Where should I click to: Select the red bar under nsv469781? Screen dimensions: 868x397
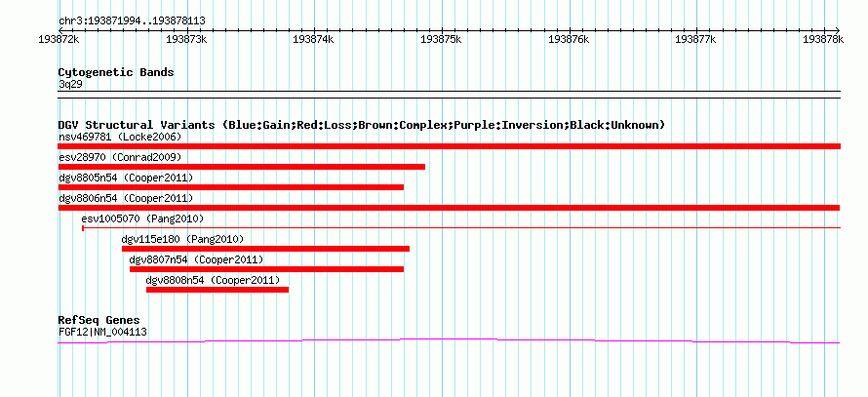pyautogui.click(x=449, y=146)
